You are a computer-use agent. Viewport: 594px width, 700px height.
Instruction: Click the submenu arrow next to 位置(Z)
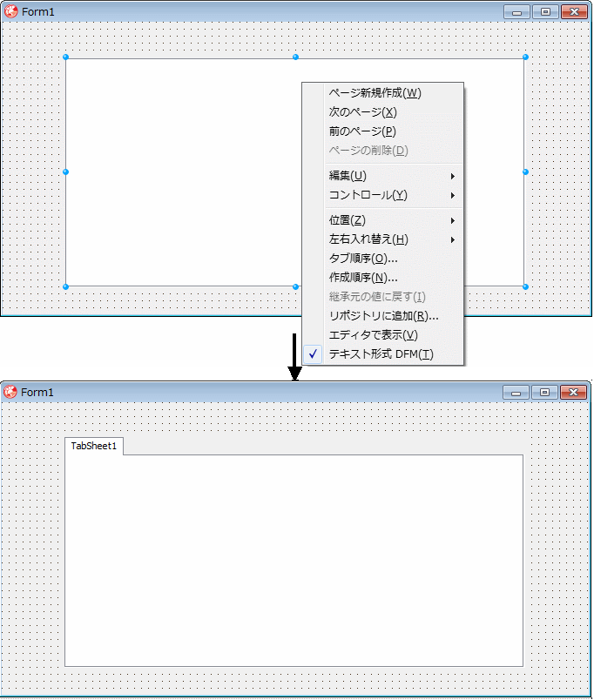click(453, 220)
